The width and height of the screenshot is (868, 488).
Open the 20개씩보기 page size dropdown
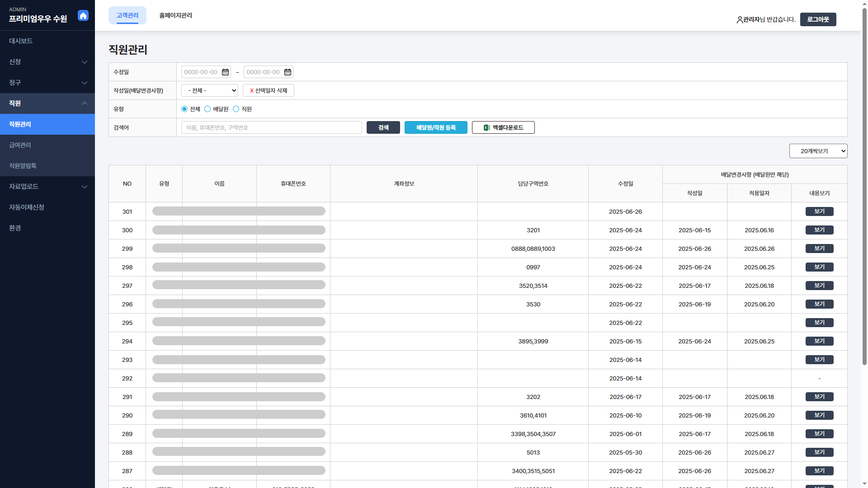pyautogui.click(x=818, y=151)
